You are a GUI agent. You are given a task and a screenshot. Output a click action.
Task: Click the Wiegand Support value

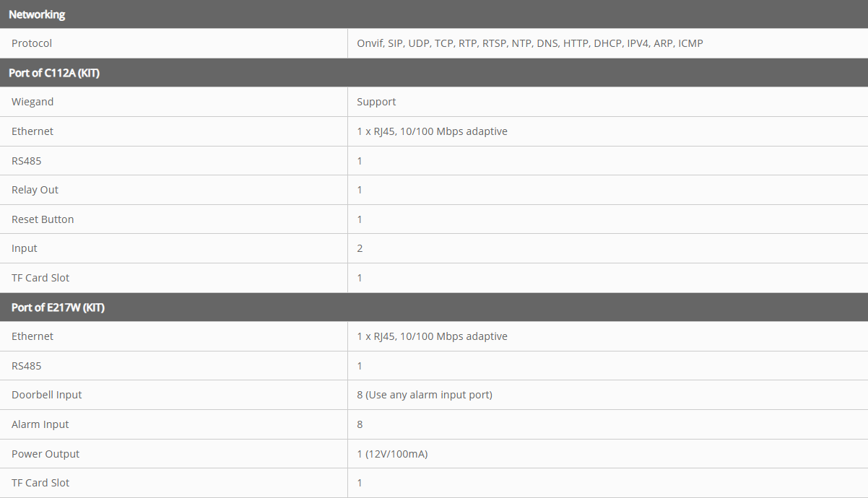[x=376, y=102]
